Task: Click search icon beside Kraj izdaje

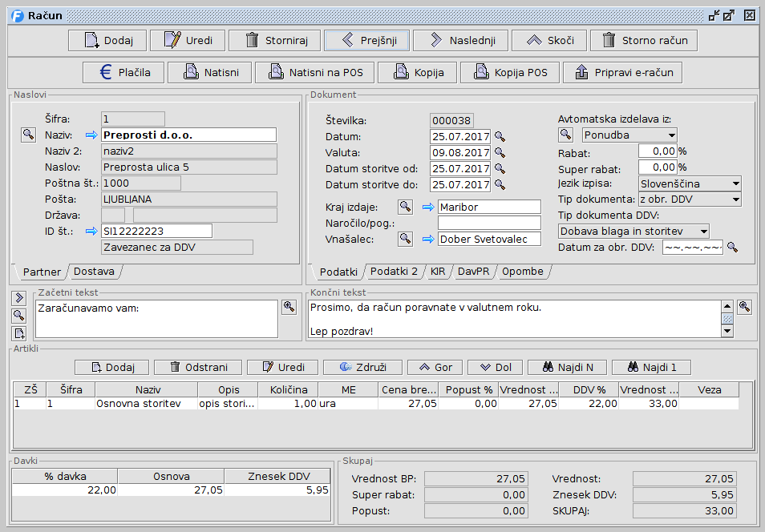Action: point(405,207)
